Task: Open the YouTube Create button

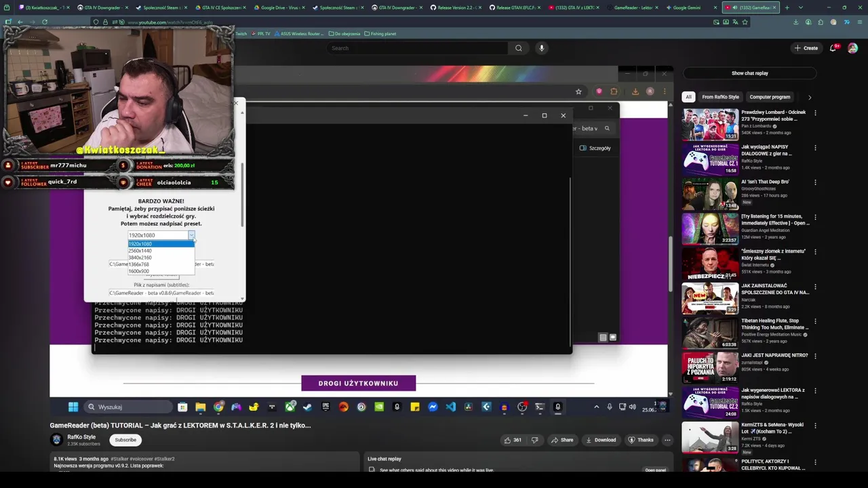Action: [806, 48]
